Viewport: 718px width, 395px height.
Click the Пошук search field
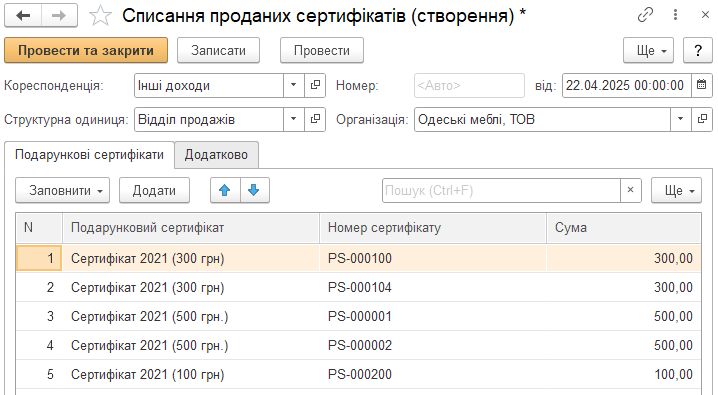pos(501,190)
